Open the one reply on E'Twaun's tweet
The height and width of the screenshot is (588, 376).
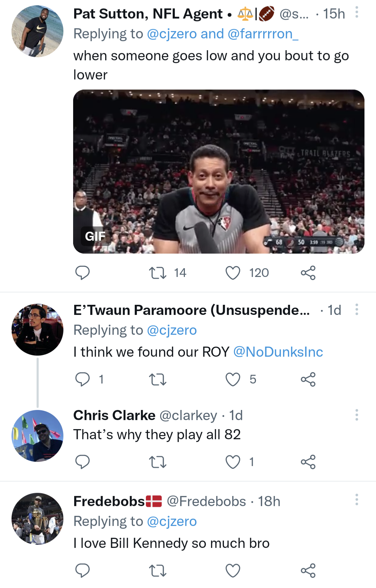click(83, 379)
